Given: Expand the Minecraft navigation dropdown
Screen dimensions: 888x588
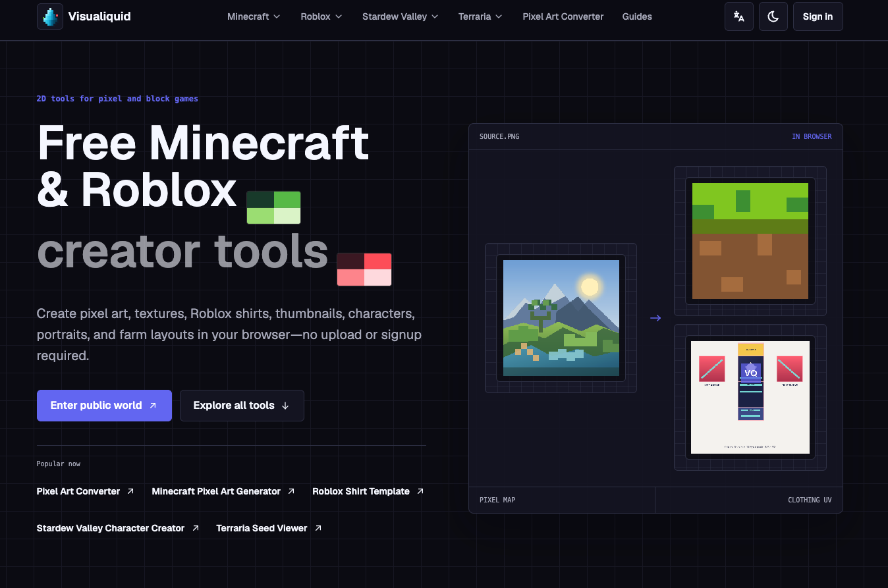Looking at the screenshot, I should (254, 16).
